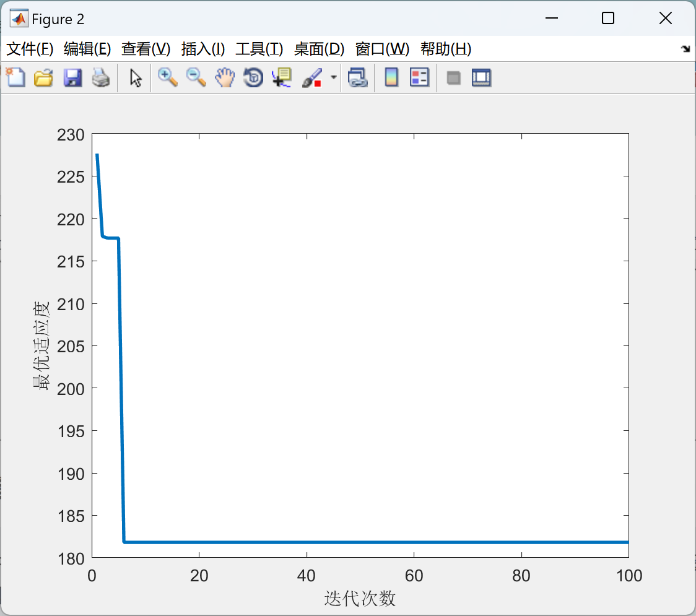696x616 pixels.
Task: Click the New Figure icon
Action: coord(15,77)
